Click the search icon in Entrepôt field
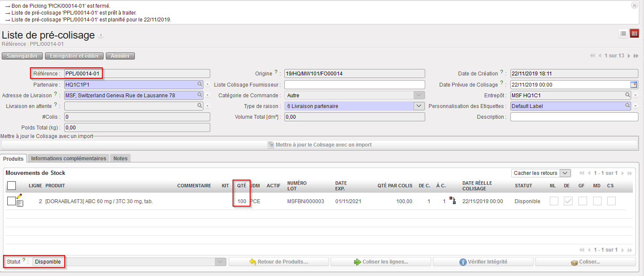 click(628, 95)
